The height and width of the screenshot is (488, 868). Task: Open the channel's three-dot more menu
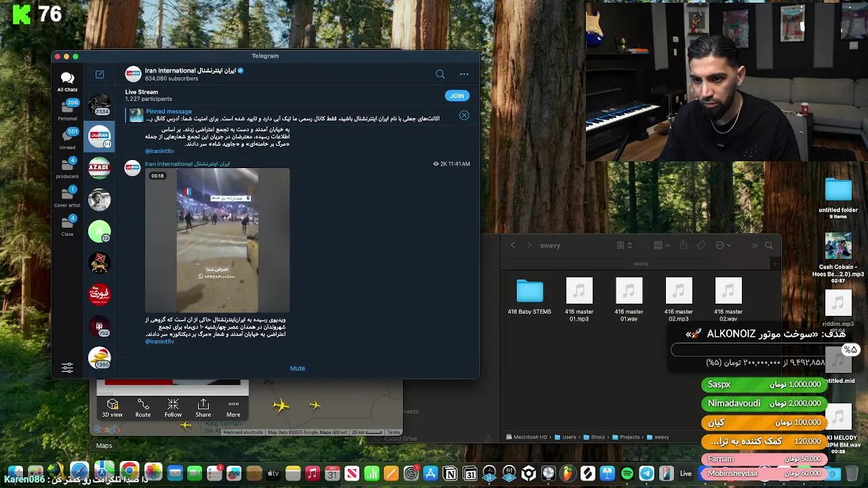point(464,74)
